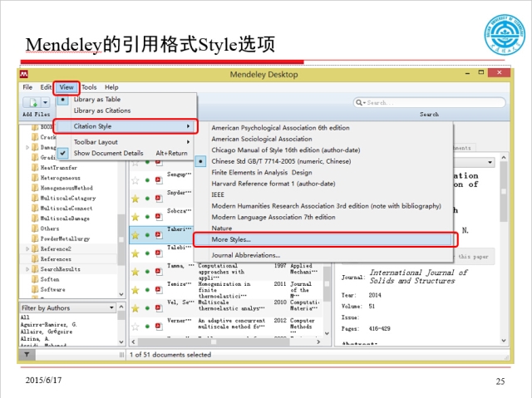The width and height of the screenshot is (532, 398).
Task: Click the filter funnel icon in status bar
Action: [27, 355]
